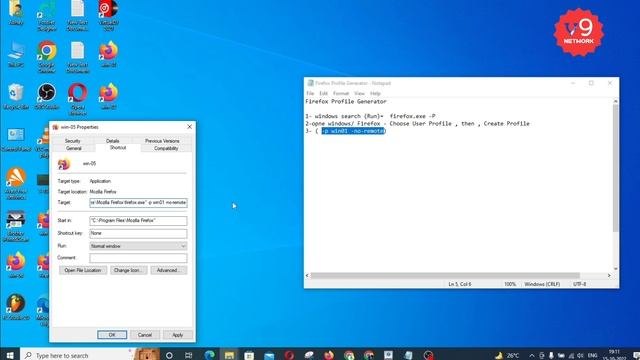
Task: Click the Start in input field
Action: [138, 221]
